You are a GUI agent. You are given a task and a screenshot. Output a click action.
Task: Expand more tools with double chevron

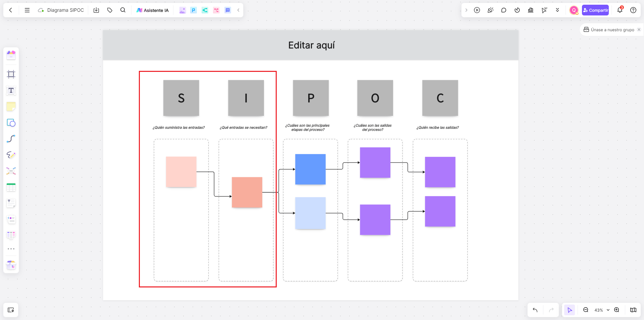click(557, 10)
